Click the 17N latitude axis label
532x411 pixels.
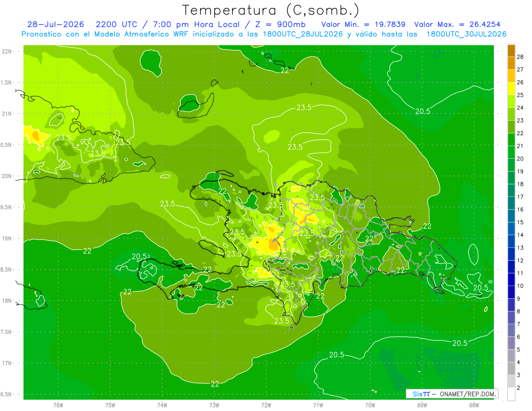click(7, 363)
